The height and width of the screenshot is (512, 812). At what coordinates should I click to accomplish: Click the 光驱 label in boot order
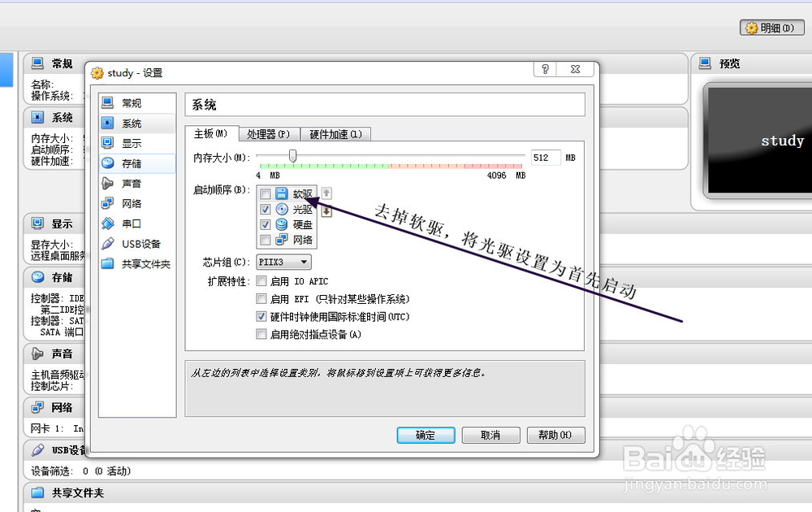(302, 210)
